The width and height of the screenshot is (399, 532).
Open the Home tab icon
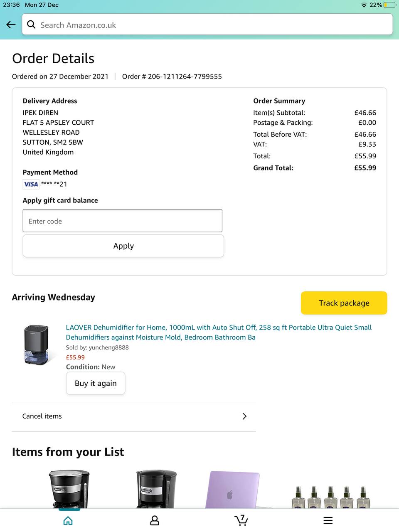[68, 520]
